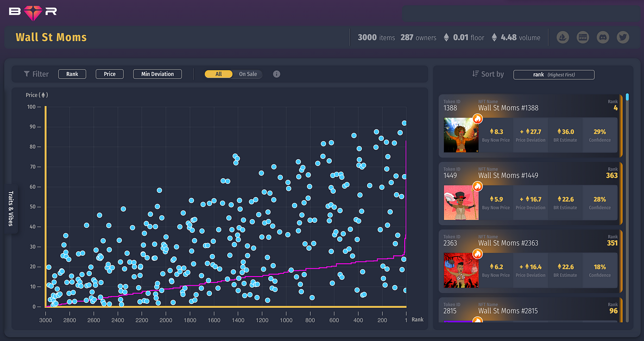644x341 pixels.
Task: Open the rank Highest First sort dropdown
Action: (x=554, y=75)
